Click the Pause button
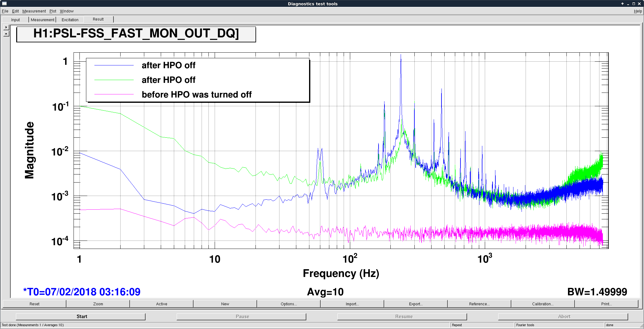 coord(241,317)
